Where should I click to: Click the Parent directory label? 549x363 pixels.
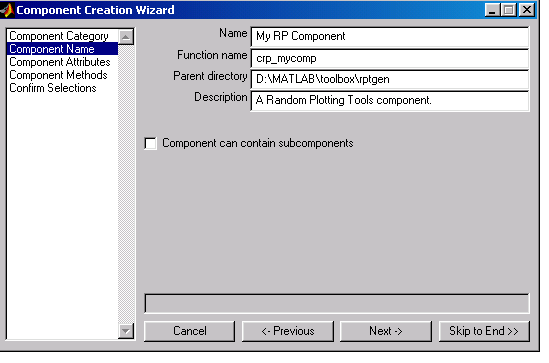tap(210, 76)
